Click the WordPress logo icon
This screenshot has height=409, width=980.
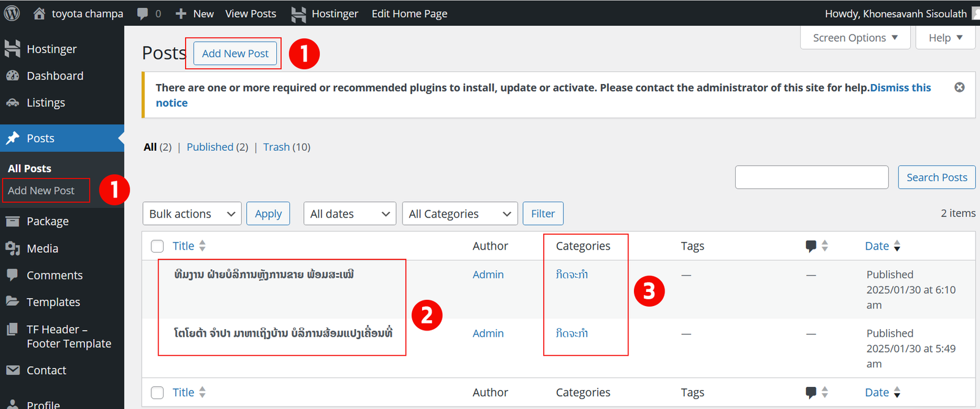pos(12,13)
